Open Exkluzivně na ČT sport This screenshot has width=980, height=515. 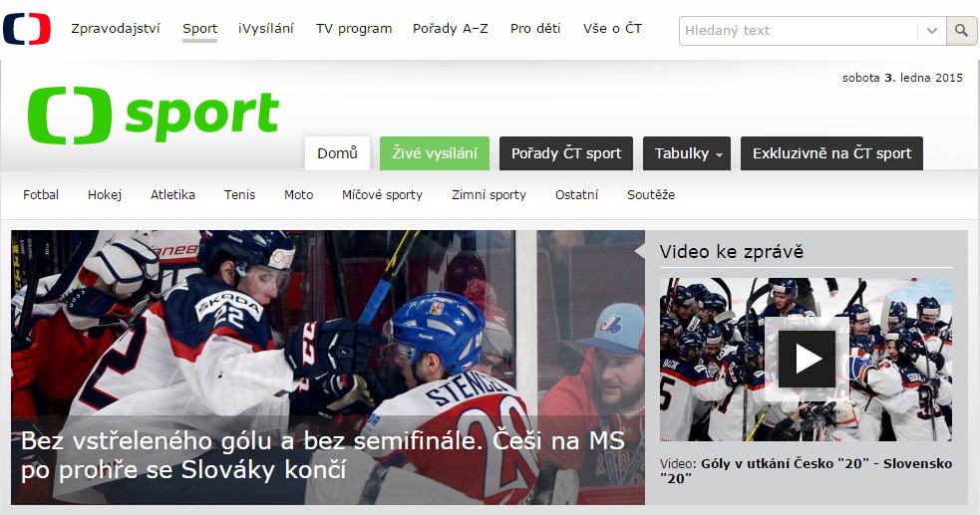(x=831, y=153)
